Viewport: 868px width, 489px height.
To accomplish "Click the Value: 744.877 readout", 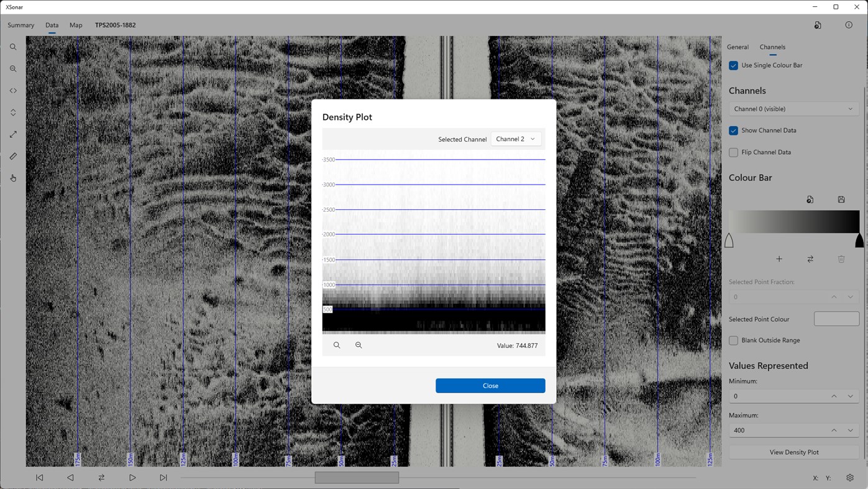I will point(517,345).
